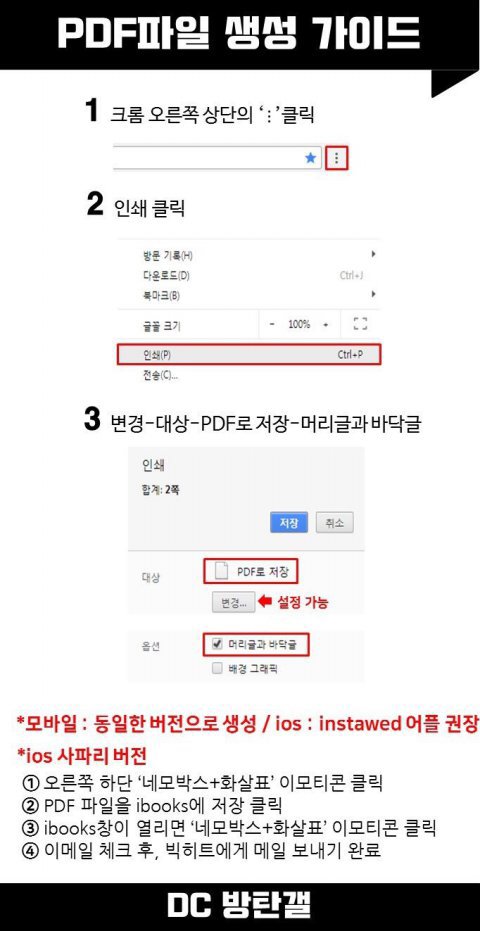Screen dimensions: 480x931
Task: Expand the 북마크(B) submenu arrow
Action: pyautogui.click(x=373, y=293)
